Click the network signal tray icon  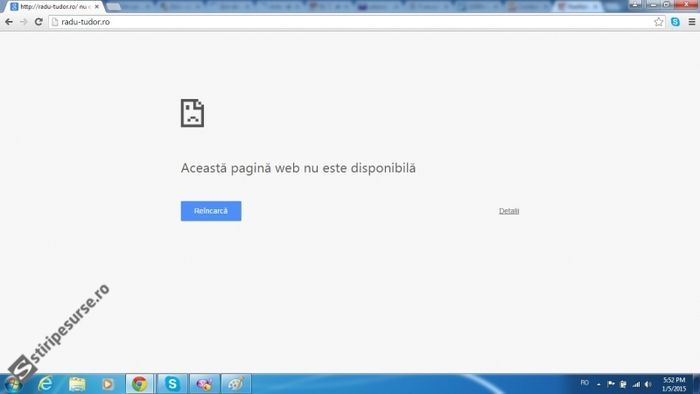point(636,384)
